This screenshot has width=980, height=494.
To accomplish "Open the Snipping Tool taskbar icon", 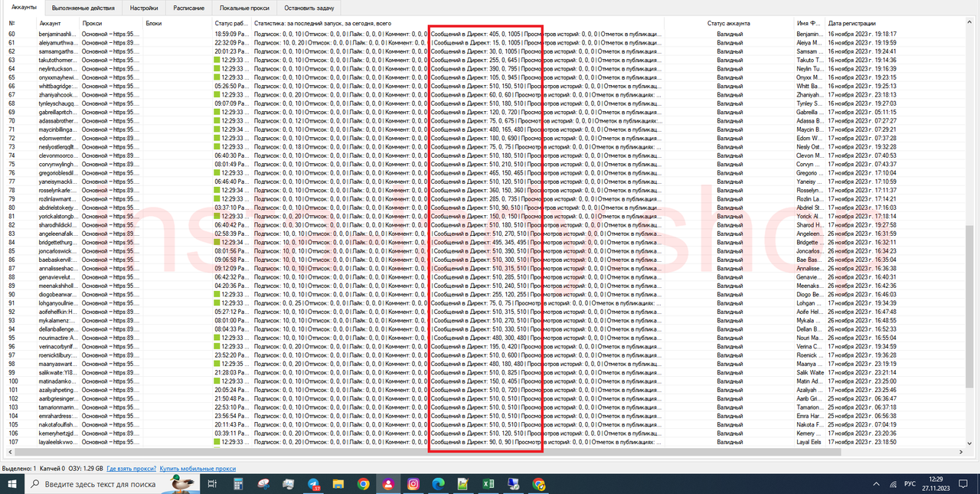I will (263, 484).
